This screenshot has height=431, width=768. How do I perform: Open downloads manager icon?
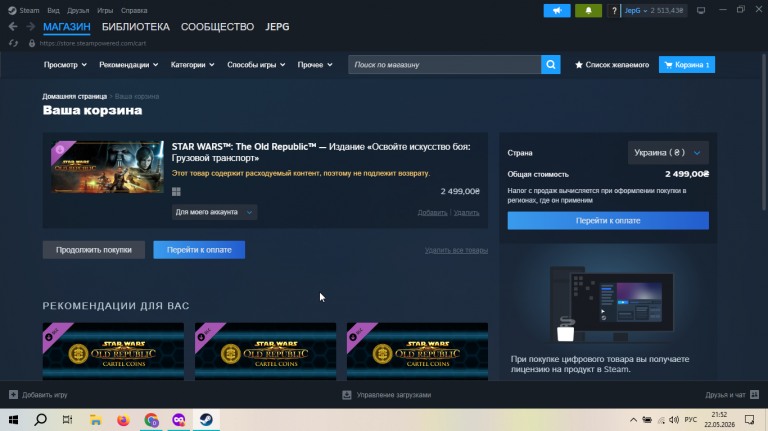point(347,395)
